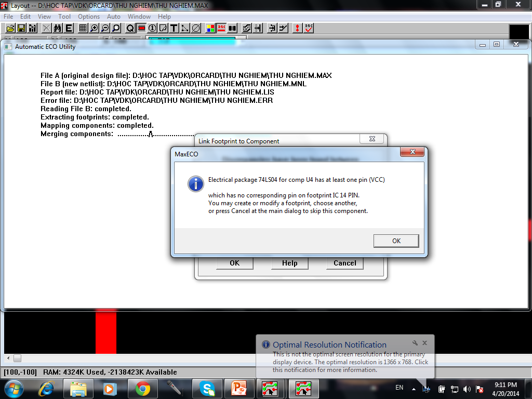The image size is (532, 399).
Task: Select the Shove Track mode icon
Action: (258, 28)
